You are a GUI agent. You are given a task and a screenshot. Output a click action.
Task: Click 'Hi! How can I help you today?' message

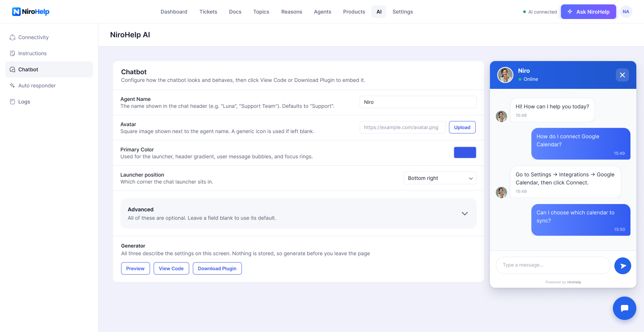click(553, 110)
